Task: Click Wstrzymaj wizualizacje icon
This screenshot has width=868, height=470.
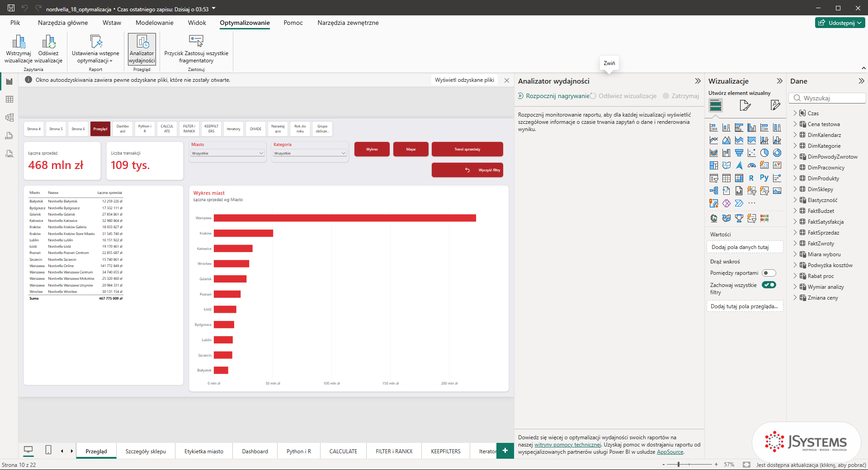Action: coord(19,49)
